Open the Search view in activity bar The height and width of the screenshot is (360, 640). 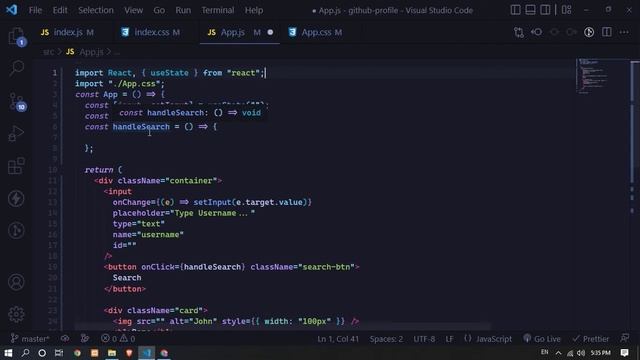(x=16, y=68)
